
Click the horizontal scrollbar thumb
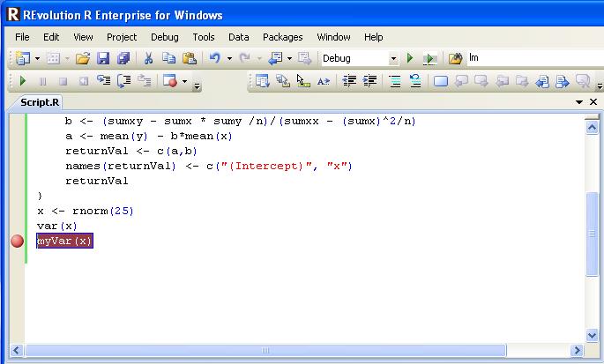click(x=265, y=351)
